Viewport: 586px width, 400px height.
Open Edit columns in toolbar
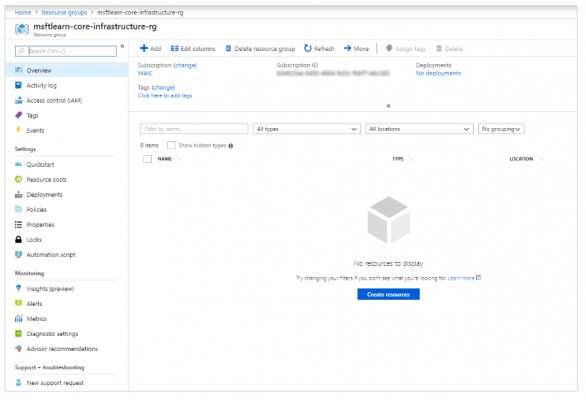coord(193,49)
